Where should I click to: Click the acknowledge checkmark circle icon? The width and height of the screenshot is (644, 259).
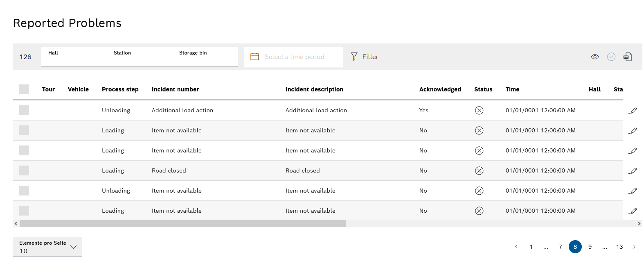611,57
